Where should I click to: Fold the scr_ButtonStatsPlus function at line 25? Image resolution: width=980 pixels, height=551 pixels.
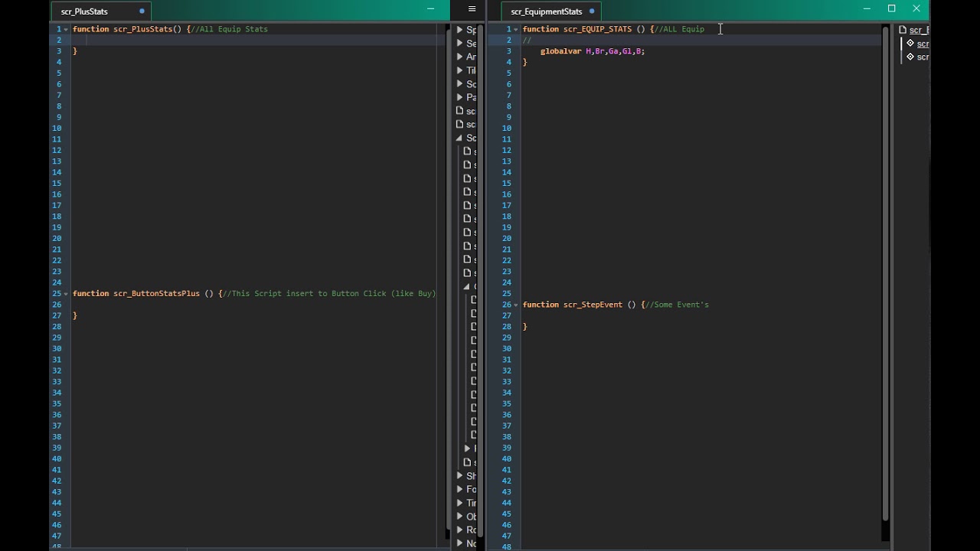(x=66, y=293)
